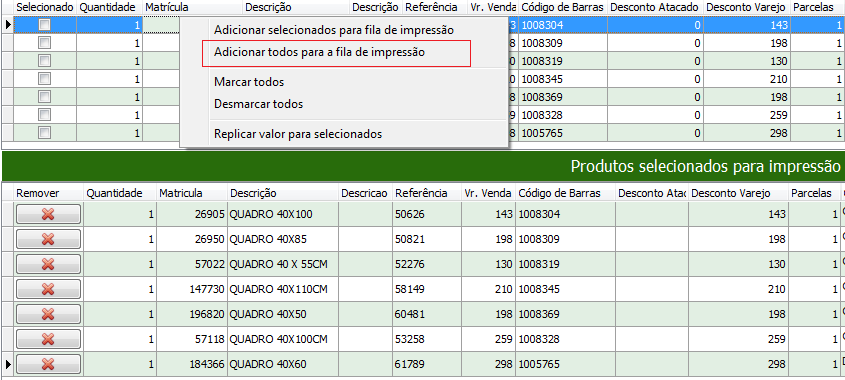Remove the QUADRO 40X85 row with red X
The height and width of the screenshot is (380, 845).
point(48,239)
